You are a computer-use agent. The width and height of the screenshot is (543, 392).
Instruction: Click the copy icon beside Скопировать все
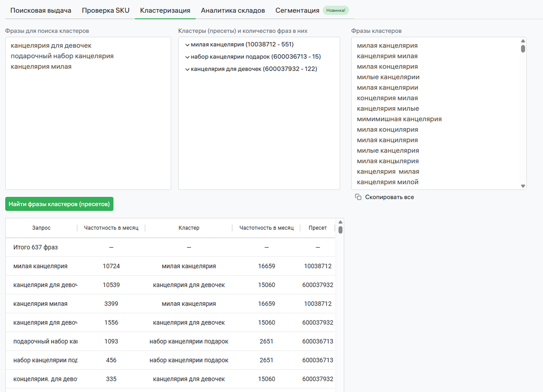[358, 197]
